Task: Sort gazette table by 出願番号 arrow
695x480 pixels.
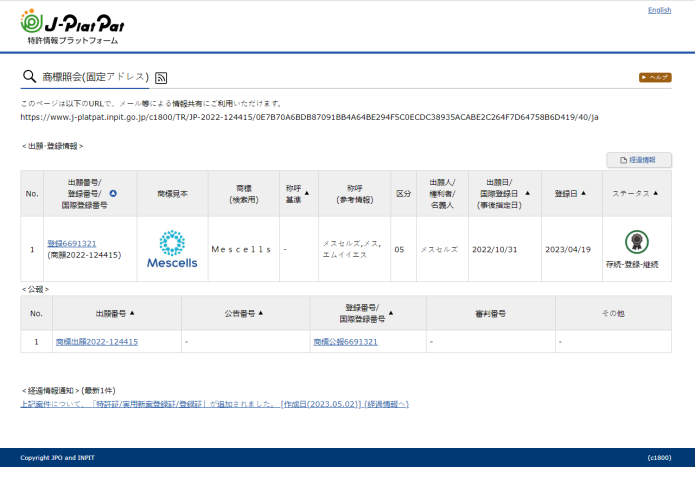Action: tap(132, 313)
